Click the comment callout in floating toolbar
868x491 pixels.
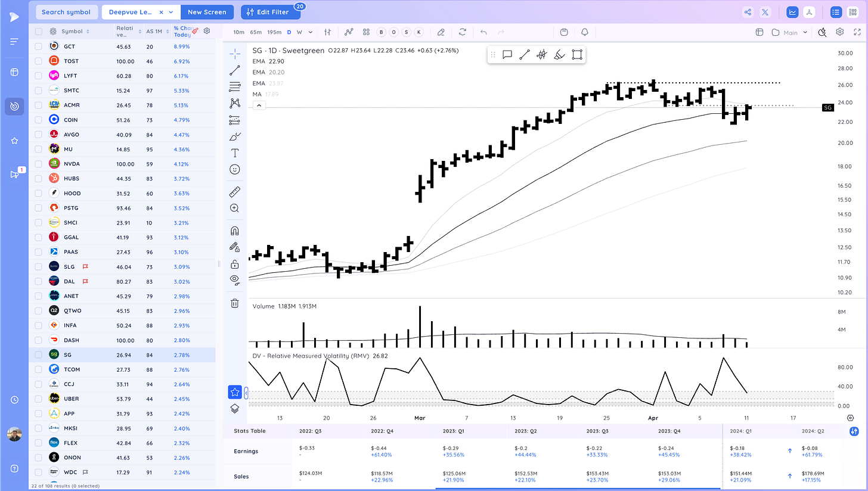tap(507, 55)
